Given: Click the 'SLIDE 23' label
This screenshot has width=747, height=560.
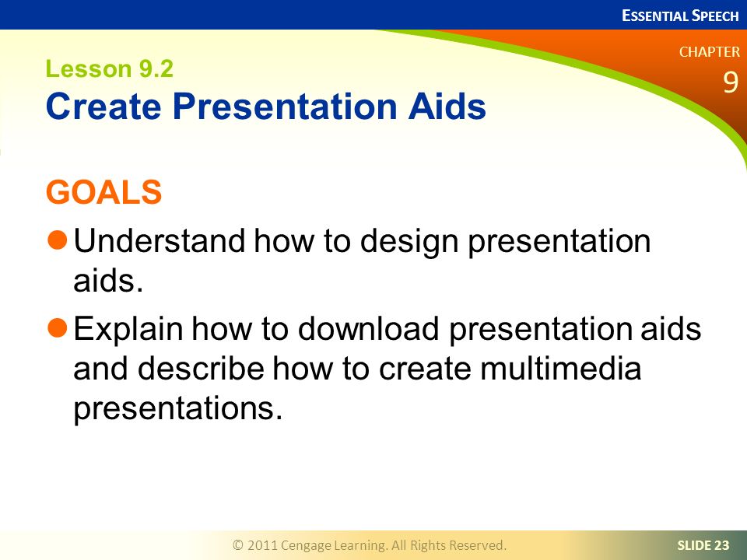Looking at the screenshot, I should click(x=703, y=545).
